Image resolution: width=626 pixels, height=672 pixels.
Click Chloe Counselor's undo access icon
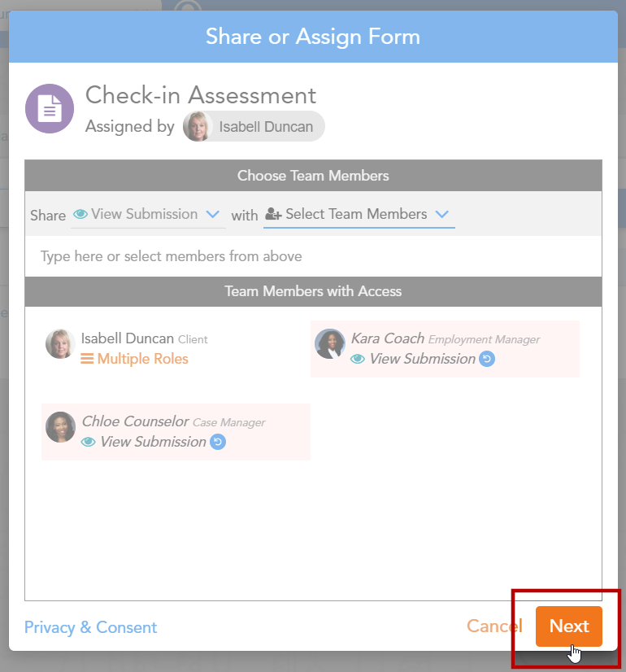pos(218,442)
